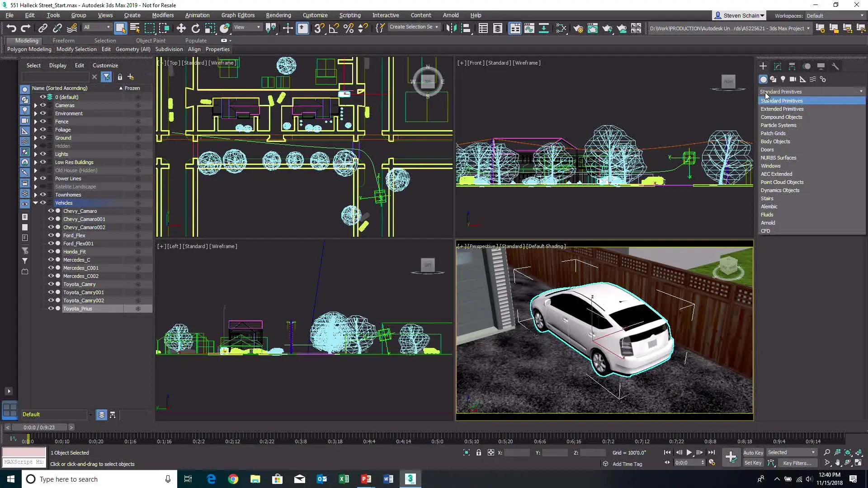Open the Windows Start menu
The width and height of the screenshot is (868, 488).
point(11,479)
